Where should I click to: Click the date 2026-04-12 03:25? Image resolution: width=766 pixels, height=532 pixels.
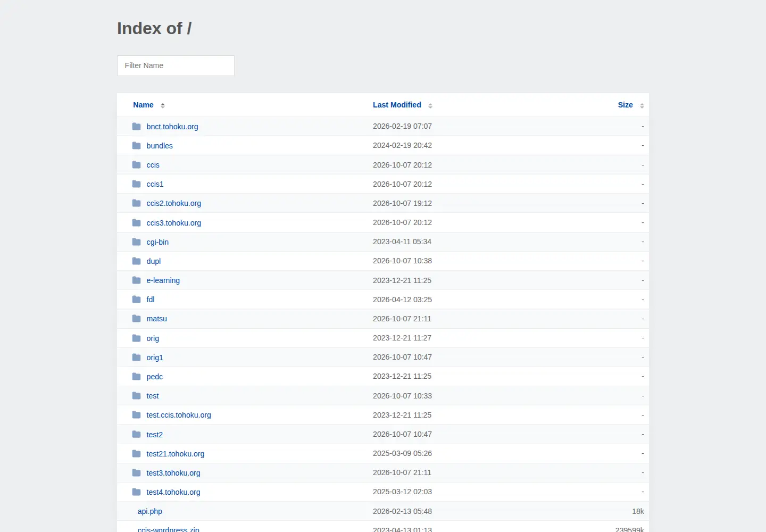click(x=402, y=300)
